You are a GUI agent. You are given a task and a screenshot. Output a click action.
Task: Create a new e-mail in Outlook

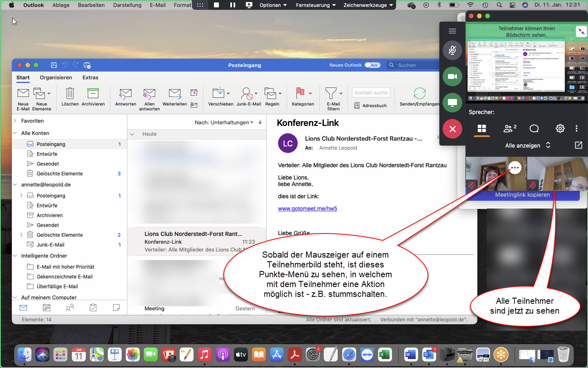tap(23, 98)
